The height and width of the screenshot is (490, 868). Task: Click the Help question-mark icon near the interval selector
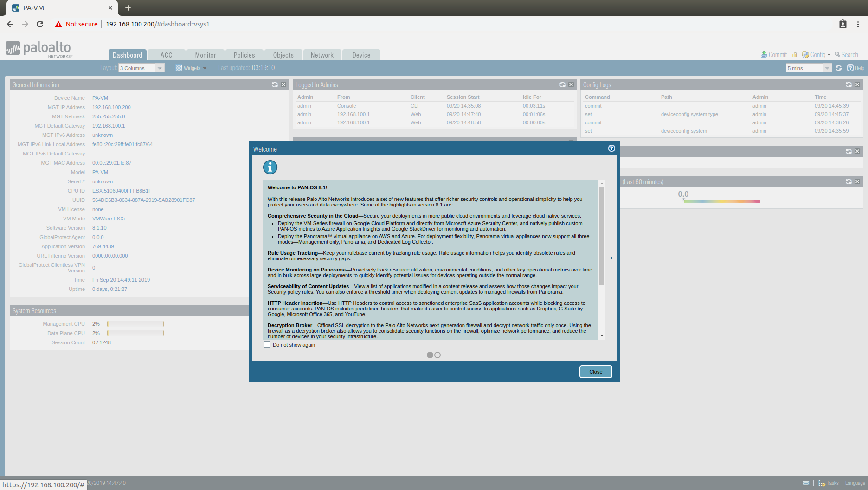pyautogui.click(x=850, y=68)
